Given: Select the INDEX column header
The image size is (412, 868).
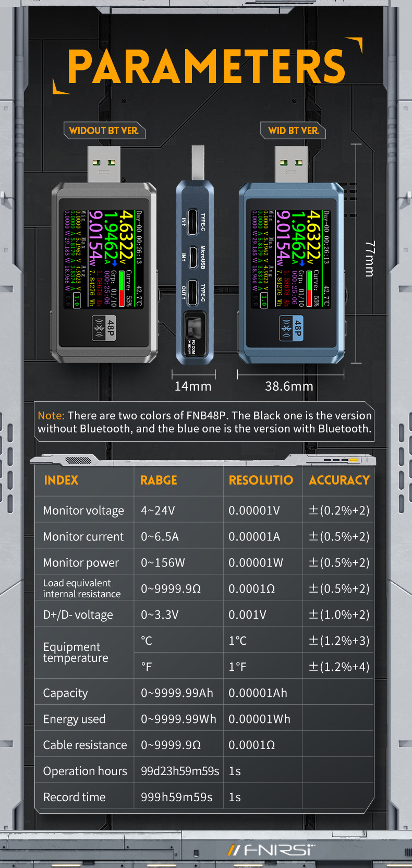Looking at the screenshot, I should [61, 480].
